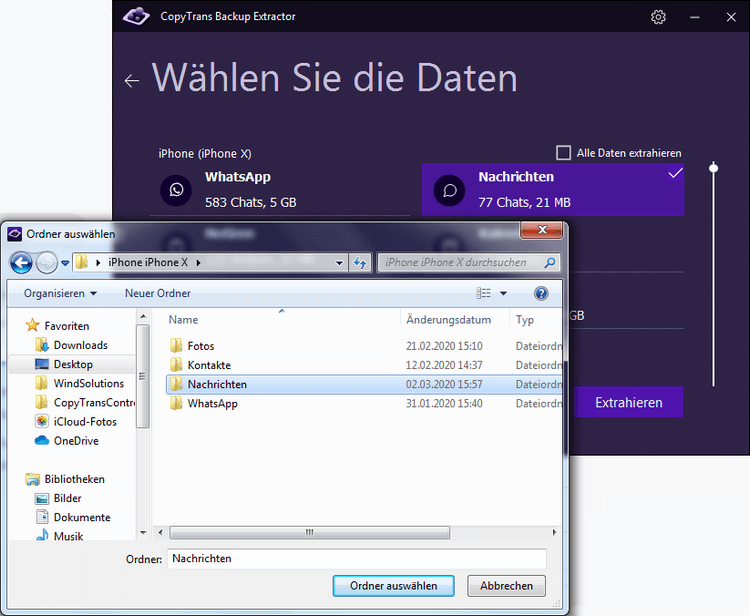Image resolution: width=750 pixels, height=616 pixels.
Task: Expand the breadcrumb arrow after iPhone iPhone X
Action: click(x=198, y=263)
